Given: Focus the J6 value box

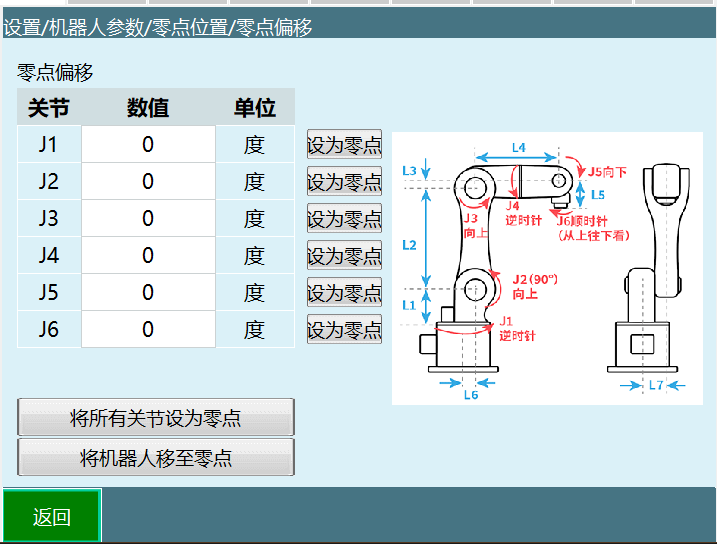Looking at the screenshot, I should (148, 329).
